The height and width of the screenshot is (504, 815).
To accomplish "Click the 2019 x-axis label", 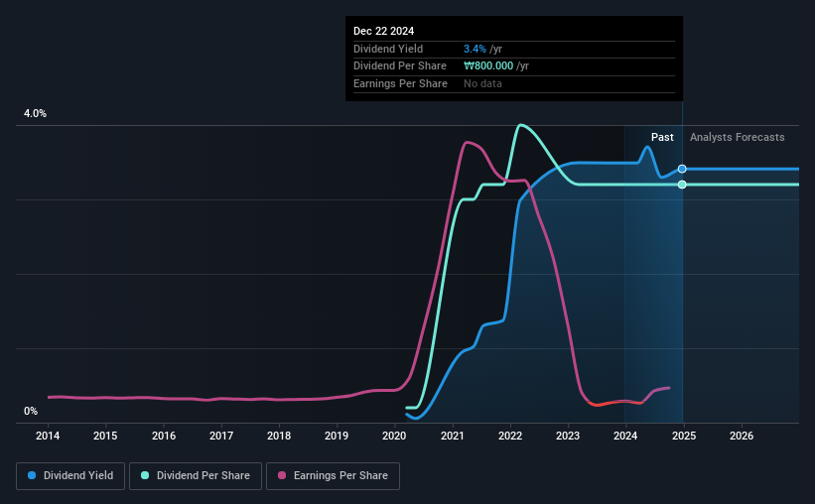I will [x=337, y=436].
